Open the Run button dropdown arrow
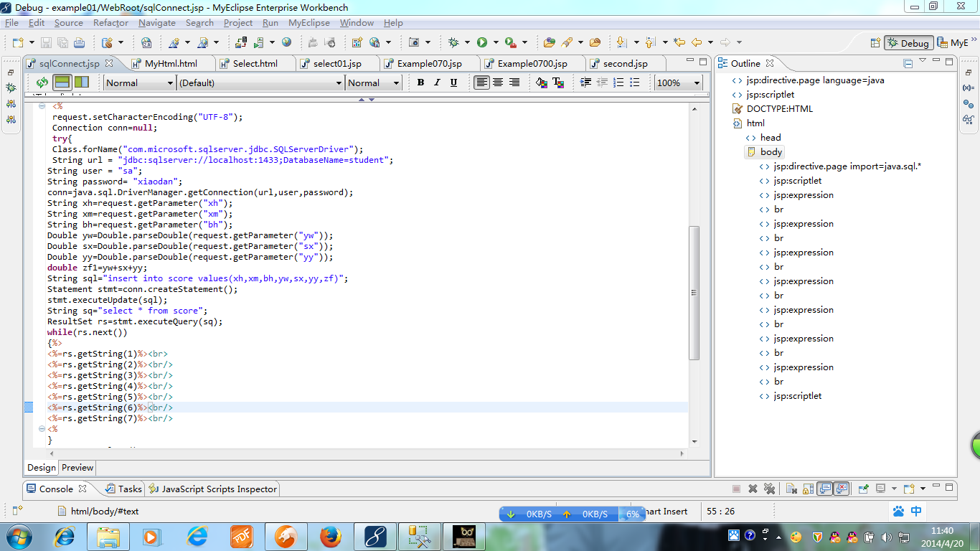 coord(496,43)
